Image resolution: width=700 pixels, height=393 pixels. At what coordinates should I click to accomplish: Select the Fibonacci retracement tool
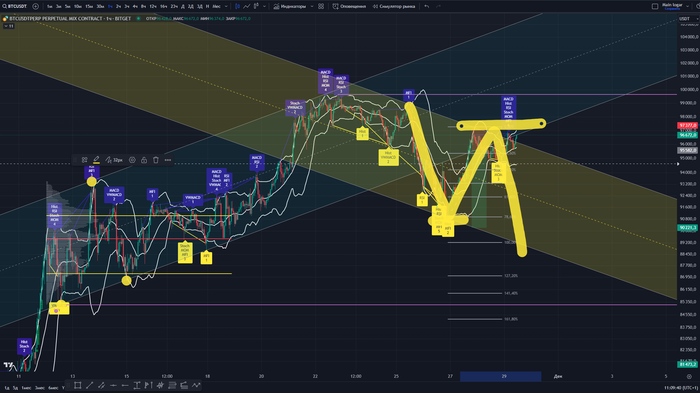(x=172, y=385)
